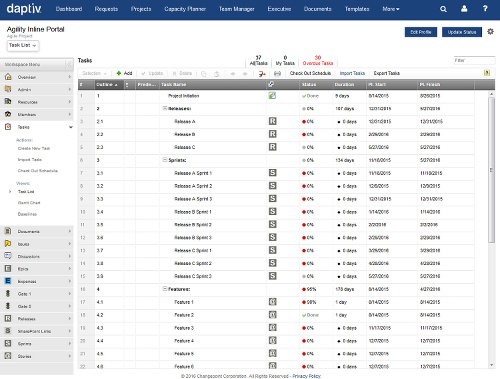Open the Sprints icon in sidebar

point(8,343)
